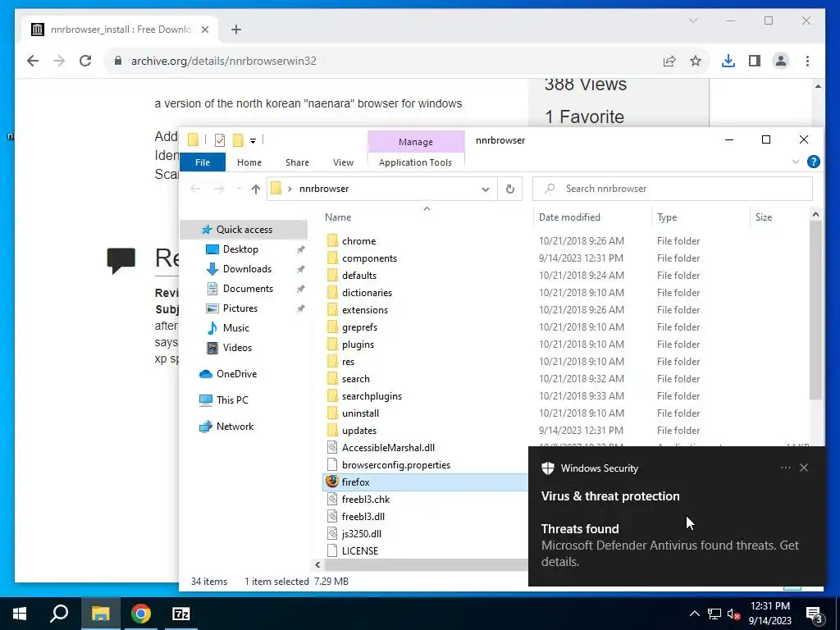Select Quick access in navigation pane

click(244, 230)
